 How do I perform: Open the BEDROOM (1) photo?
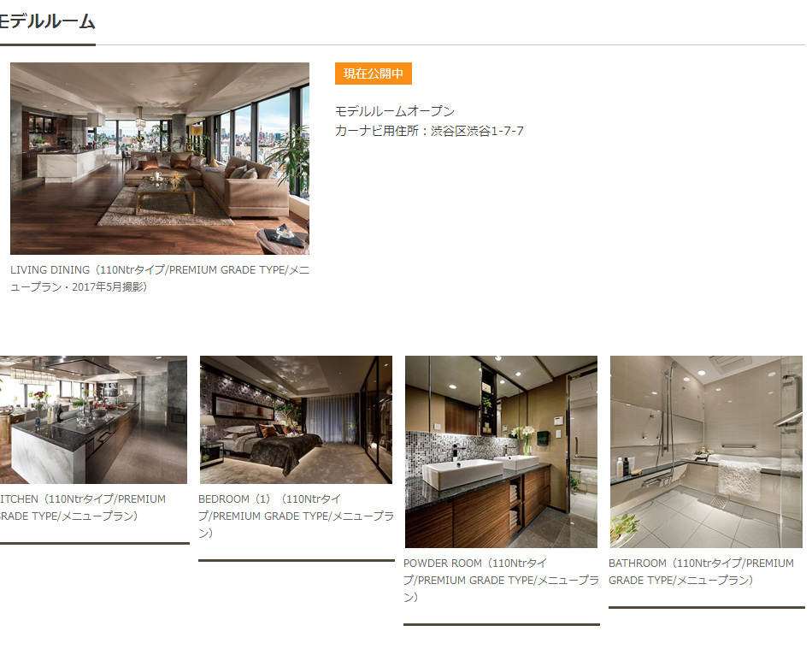point(297,420)
